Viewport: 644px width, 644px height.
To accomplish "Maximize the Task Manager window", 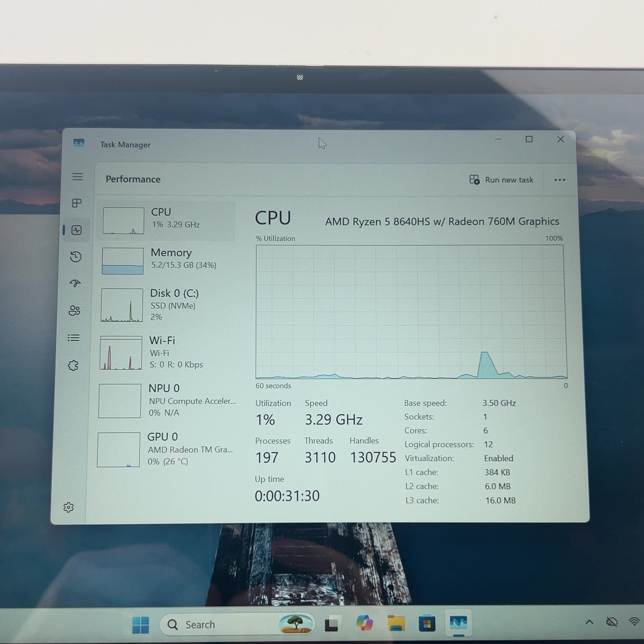I will [x=529, y=139].
